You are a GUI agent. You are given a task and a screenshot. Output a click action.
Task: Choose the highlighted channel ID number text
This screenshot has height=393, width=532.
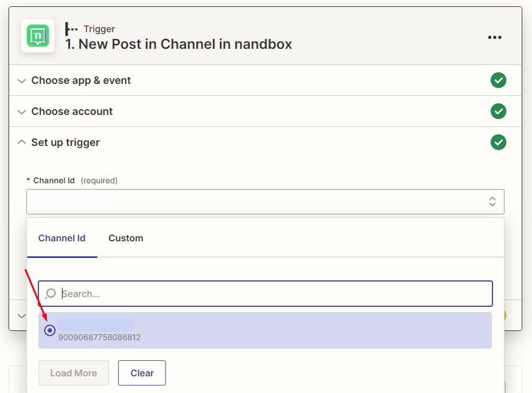[x=99, y=337]
